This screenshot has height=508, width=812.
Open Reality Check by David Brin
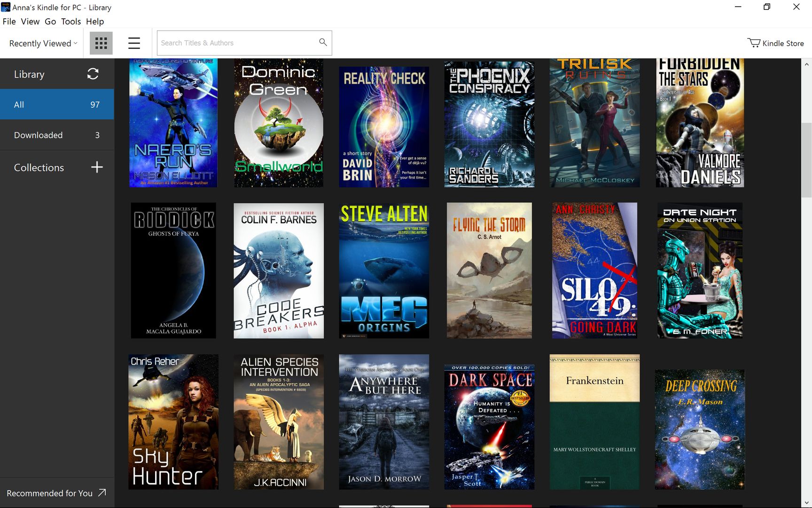pos(384,127)
